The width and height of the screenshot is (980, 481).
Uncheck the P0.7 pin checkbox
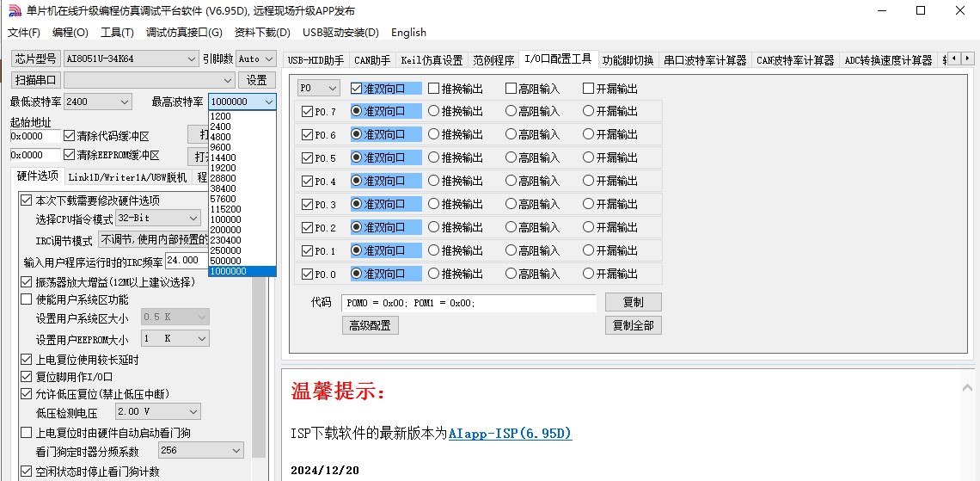pos(308,111)
